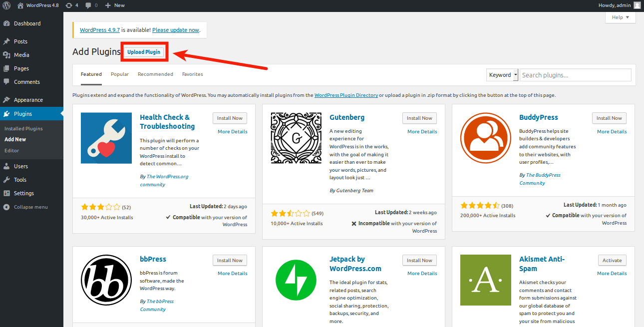Open the bbPress plugin logo thumbnail
Viewport: 644px width, 327px height.
[x=106, y=280]
